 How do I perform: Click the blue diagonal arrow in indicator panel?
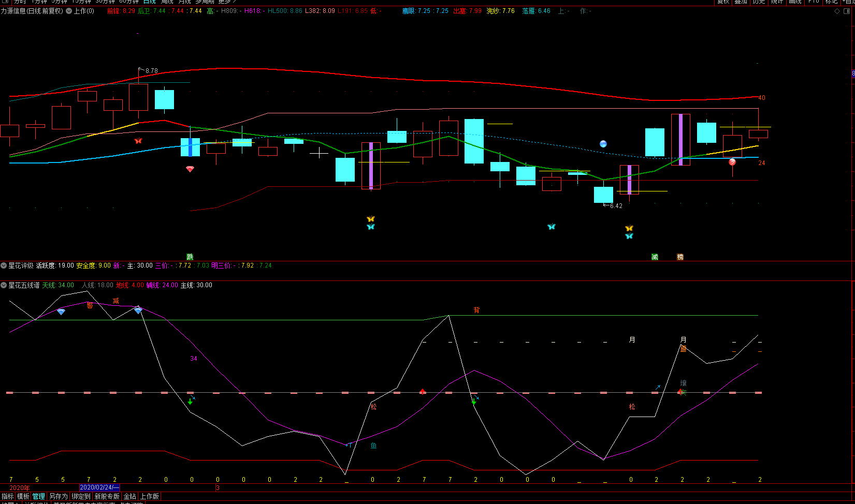[658, 387]
